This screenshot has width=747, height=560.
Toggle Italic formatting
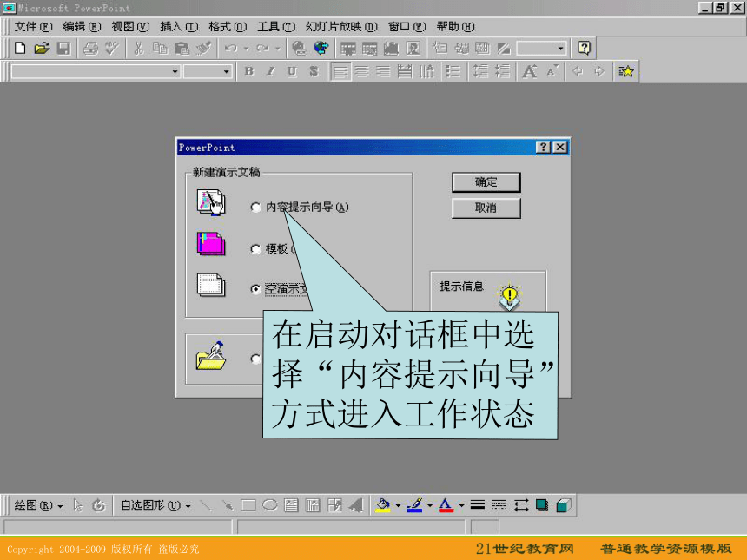pyautogui.click(x=271, y=71)
